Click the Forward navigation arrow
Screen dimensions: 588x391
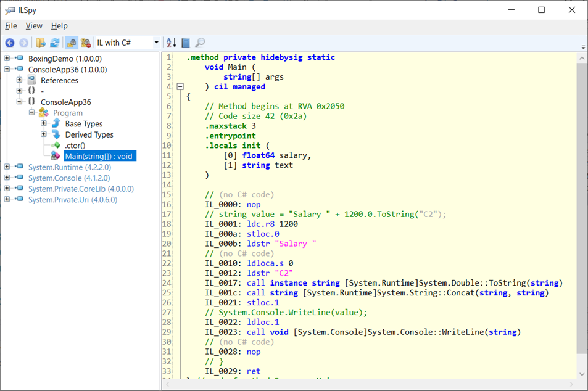click(x=23, y=43)
